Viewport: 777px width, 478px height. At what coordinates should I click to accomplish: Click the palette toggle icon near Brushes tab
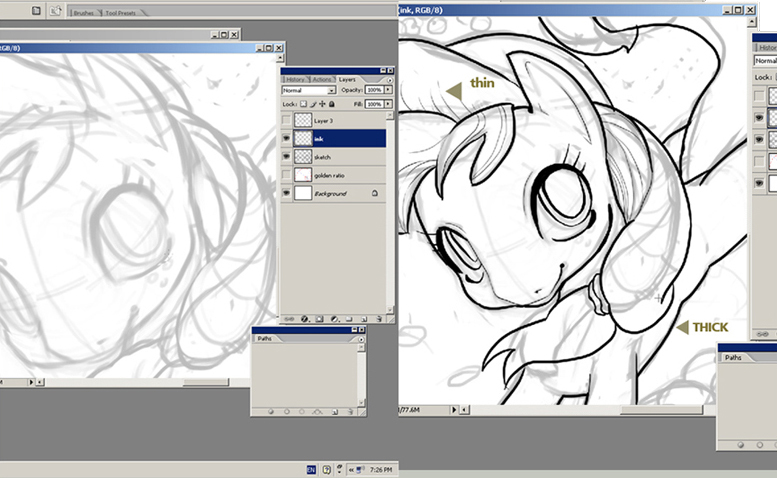[x=56, y=10]
